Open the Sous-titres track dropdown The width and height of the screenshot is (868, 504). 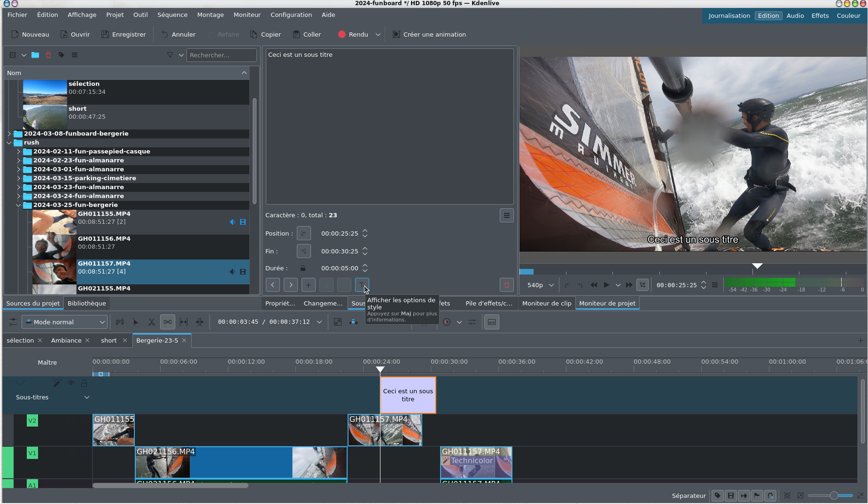(x=86, y=397)
